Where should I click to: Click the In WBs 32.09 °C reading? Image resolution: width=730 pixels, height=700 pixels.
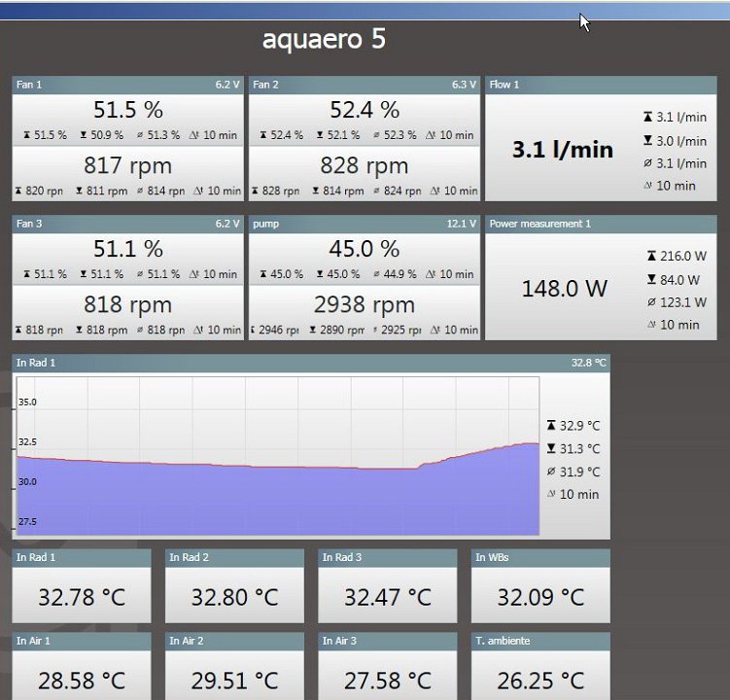[x=540, y=598]
